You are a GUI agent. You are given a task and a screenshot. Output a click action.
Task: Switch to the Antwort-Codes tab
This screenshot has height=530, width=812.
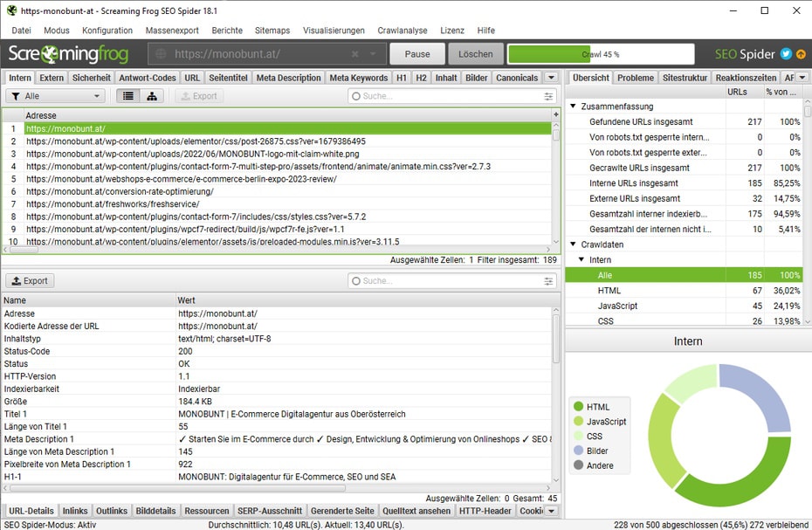[x=147, y=78]
